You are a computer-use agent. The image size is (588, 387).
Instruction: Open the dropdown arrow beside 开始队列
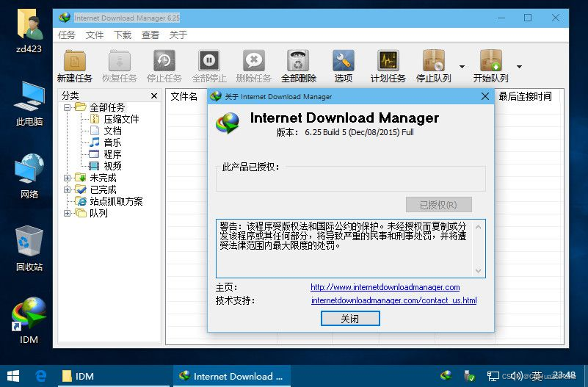(x=519, y=67)
